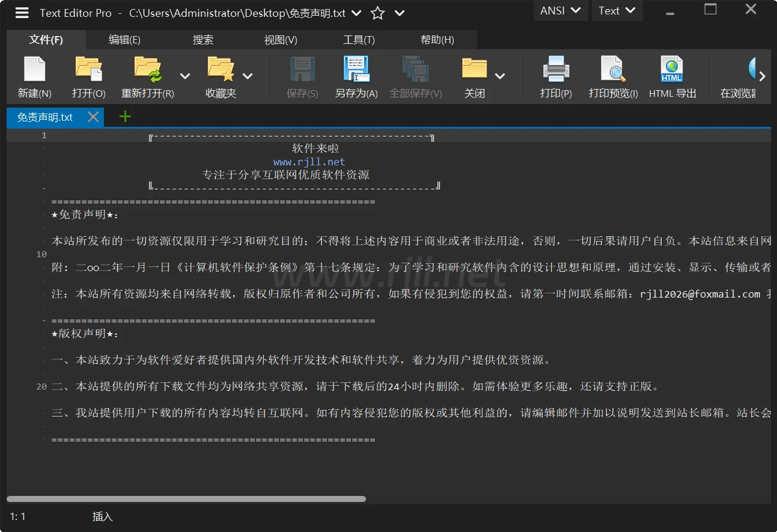Toggle the insert mode (插入) status indicator
The height and width of the screenshot is (532, 777).
pyautogui.click(x=102, y=516)
